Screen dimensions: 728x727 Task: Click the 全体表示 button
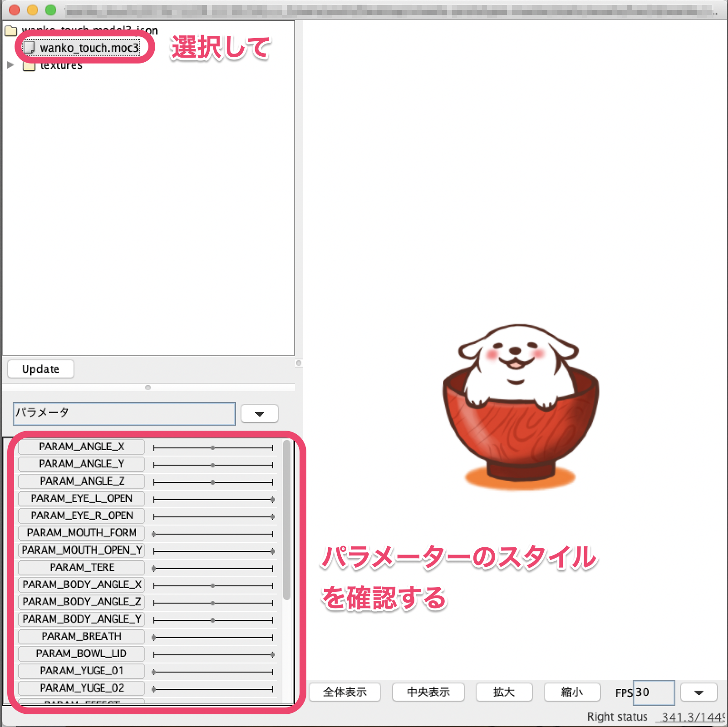pyautogui.click(x=344, y=692)
